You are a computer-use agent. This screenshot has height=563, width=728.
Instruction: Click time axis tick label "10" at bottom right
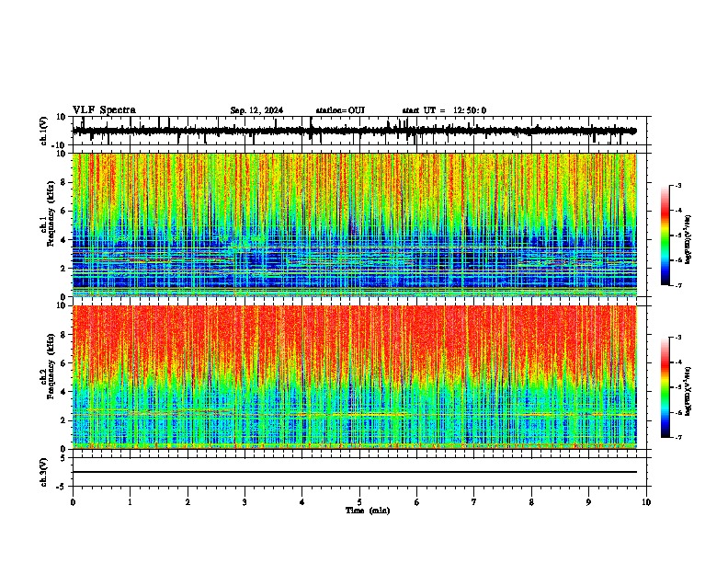tap(646, 502)
